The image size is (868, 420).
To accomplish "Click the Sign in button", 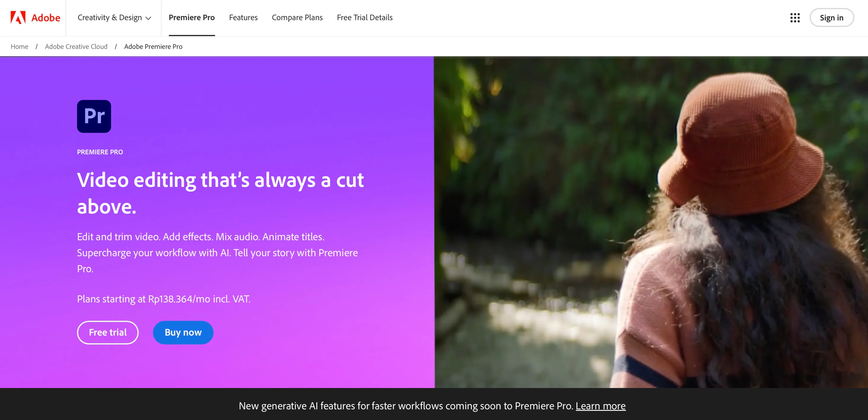I will (x=830, y=17).
